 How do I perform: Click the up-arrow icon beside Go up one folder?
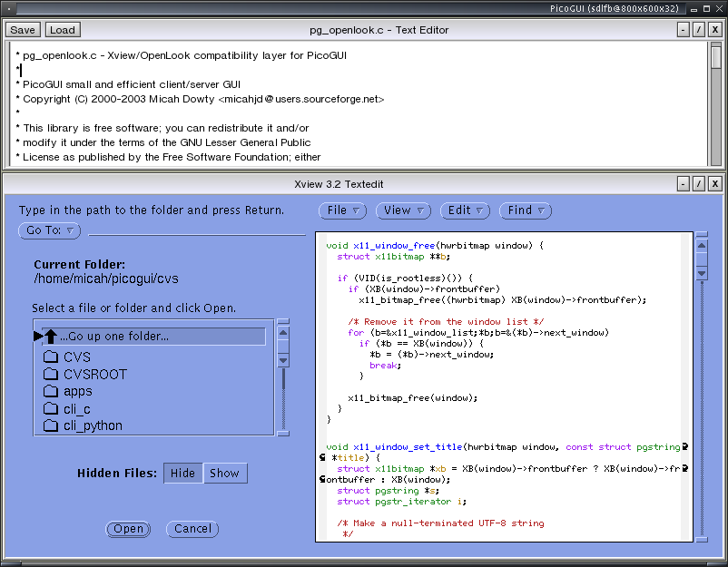point(50,337)
